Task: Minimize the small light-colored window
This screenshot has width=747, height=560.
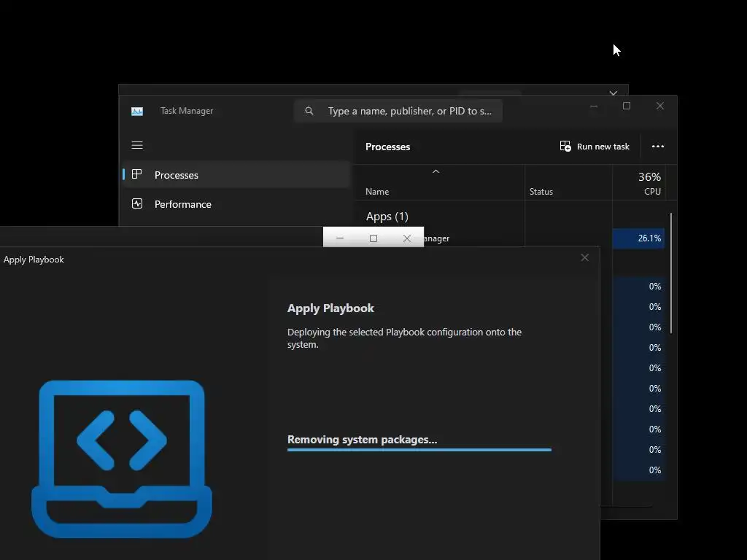Action: pos(340,238)
